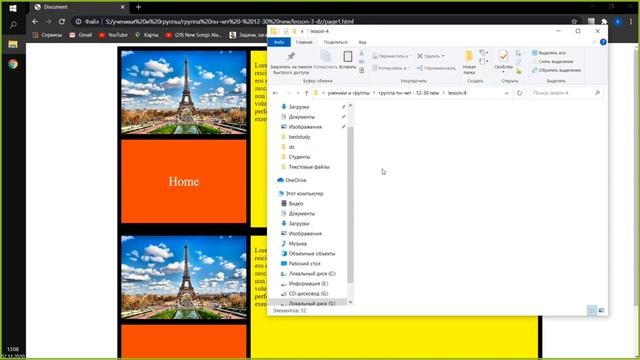This screenshot has height=360, width=640.
Task: Open the New item dropdown in ribbon
Action: click(x=484, y=53)
